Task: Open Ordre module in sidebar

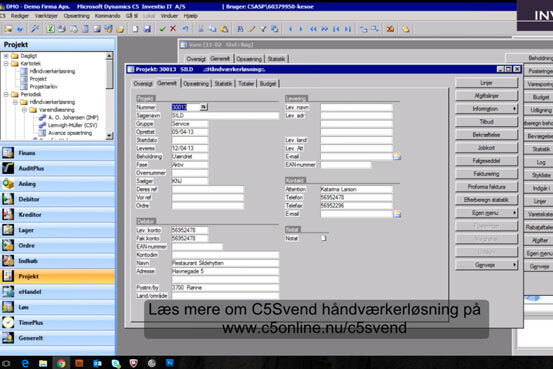Action: 58,246
